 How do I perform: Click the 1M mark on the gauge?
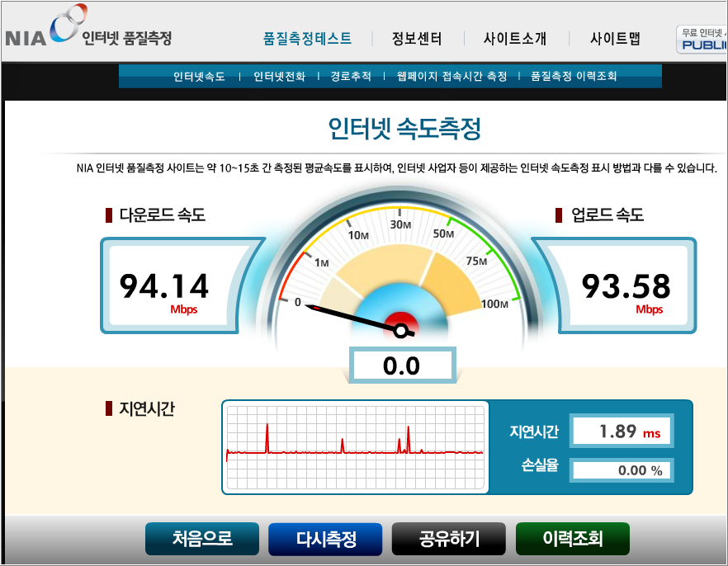[x=322, y=262]
